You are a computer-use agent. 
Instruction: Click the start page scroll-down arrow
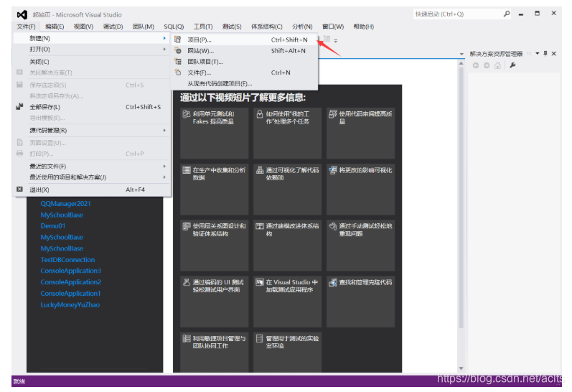[461, 368]
